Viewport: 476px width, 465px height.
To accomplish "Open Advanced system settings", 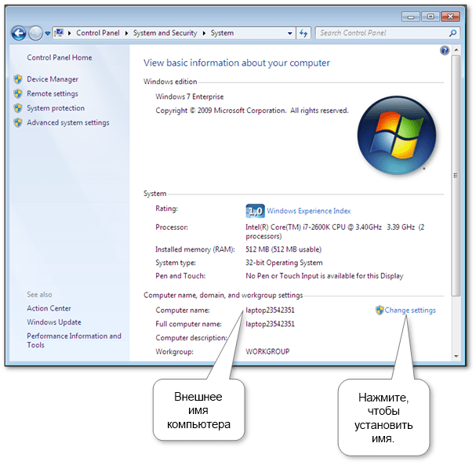I will click(x=68, y=122).
